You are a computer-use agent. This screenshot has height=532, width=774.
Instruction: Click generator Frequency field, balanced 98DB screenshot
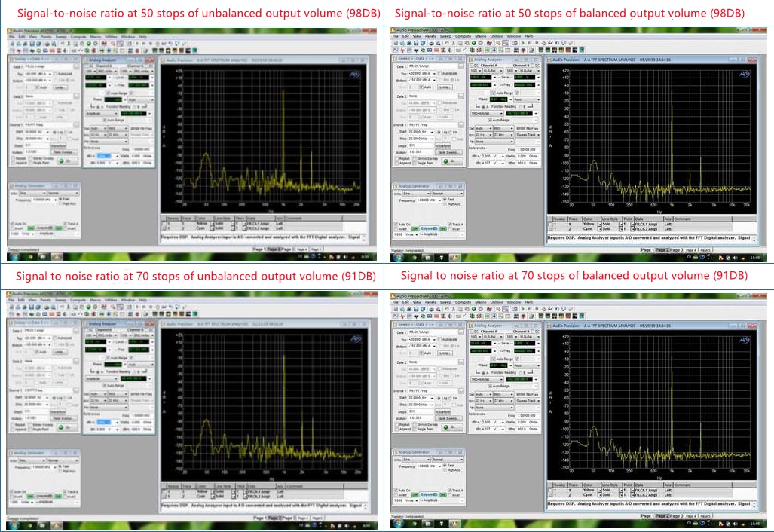(427, 200)
